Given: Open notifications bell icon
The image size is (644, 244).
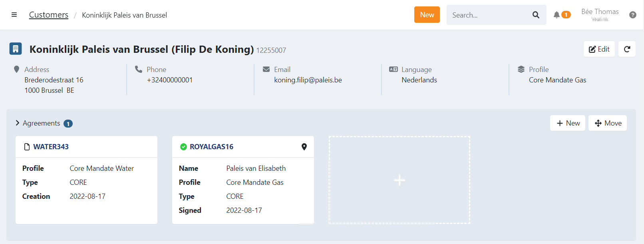Looking at the screenshot, I should (x=557, y=15).
